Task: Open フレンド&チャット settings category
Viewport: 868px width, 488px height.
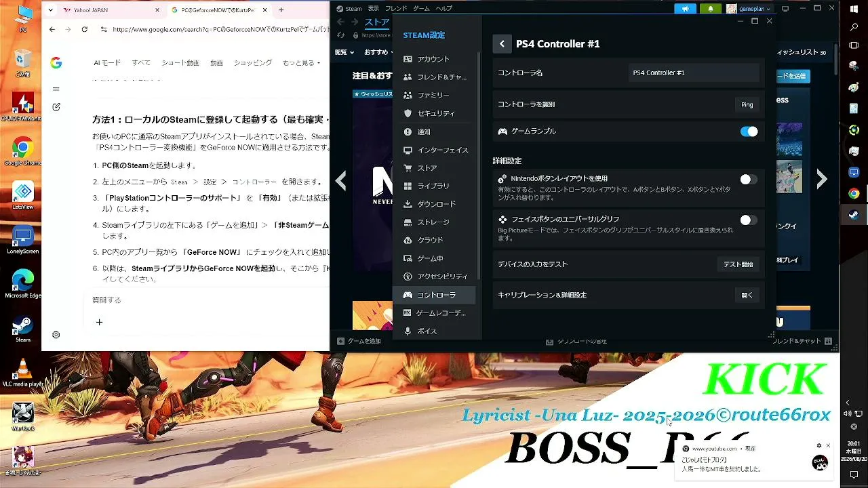Action: point(434,77)
